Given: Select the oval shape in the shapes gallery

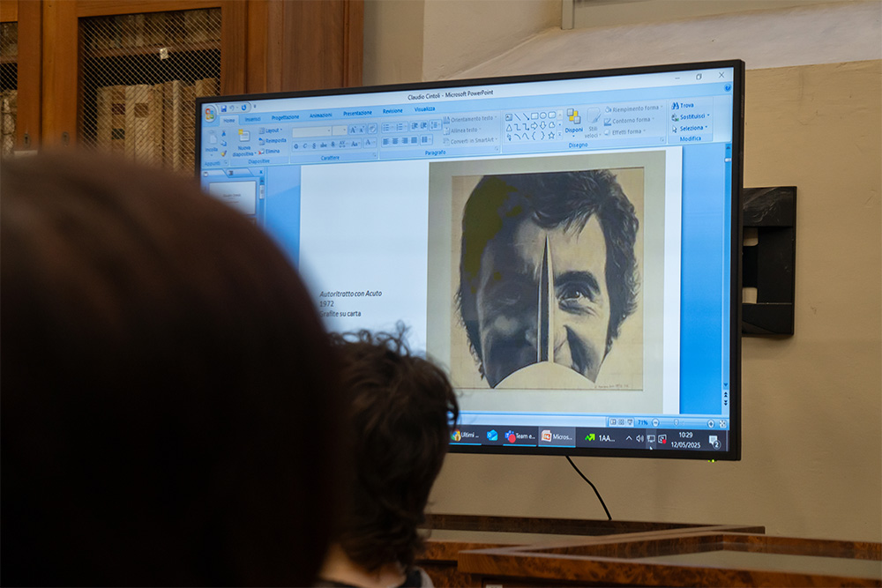Looking at the screenshot, I should [542, 115].
